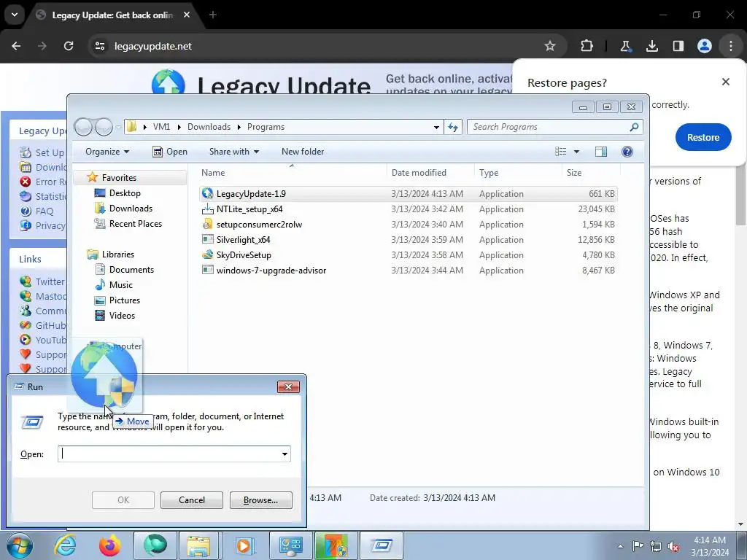Open Chrome Labs flask icon

tap(625, 46)
